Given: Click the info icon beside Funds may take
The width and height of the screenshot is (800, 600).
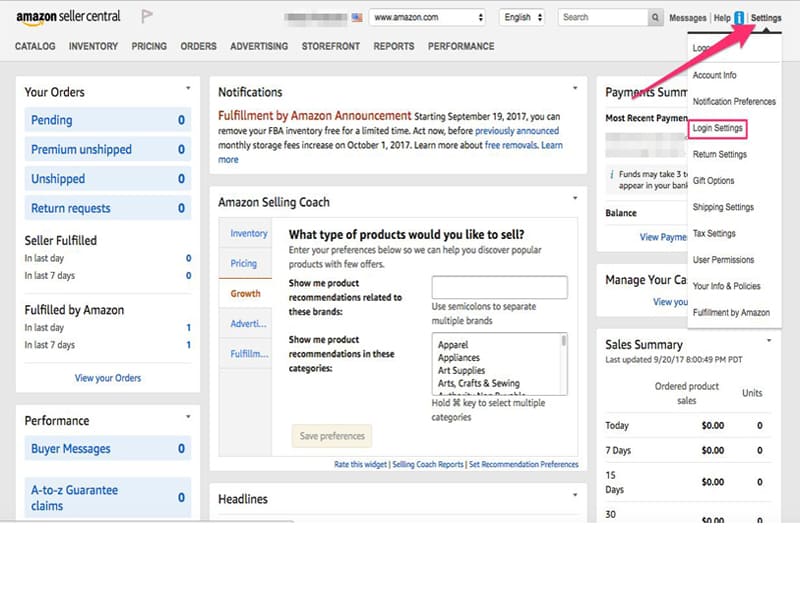Looking at the screenshot, I should (x=612, y=174).
